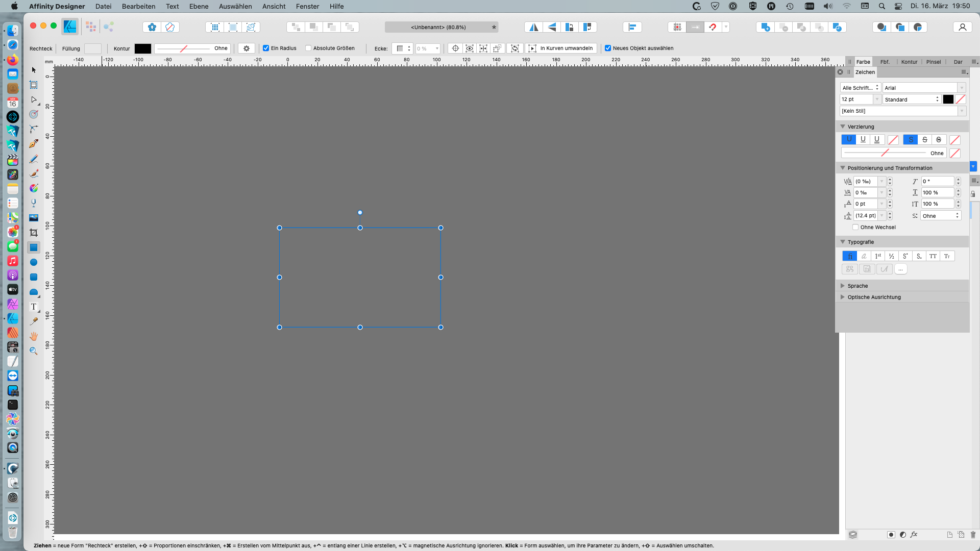
Task: Toggle the Ein Radius checkbox
Action: point(266,48)
